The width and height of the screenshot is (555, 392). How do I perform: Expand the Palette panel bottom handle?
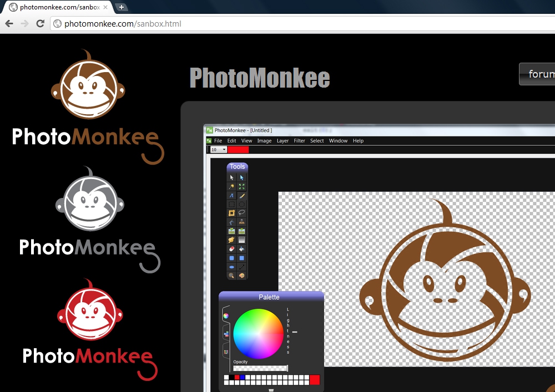pyautogui.click(x=271, y=390)
